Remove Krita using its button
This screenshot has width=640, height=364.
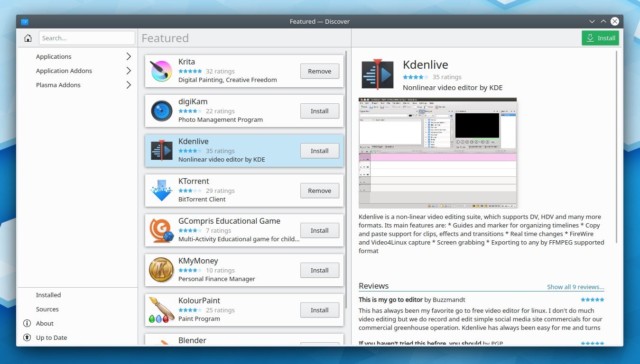click(320, 71)
